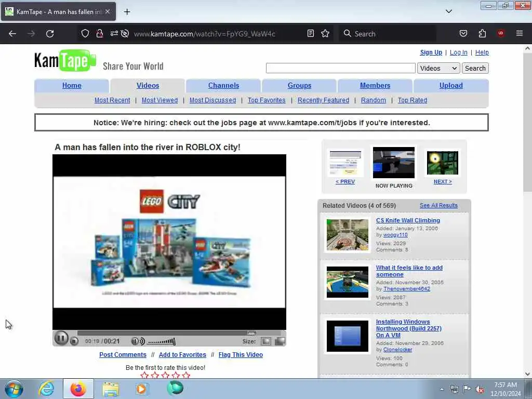Screen dimensions: 532x399
Task: Click the address bar URL
Action: coord(204,34)
